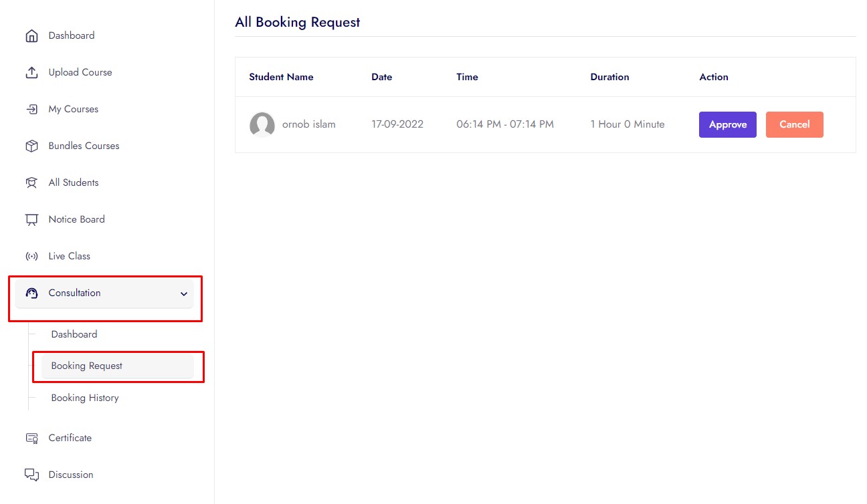Click the Certificate icon in sidebar
867x504 pixels.
31,438
